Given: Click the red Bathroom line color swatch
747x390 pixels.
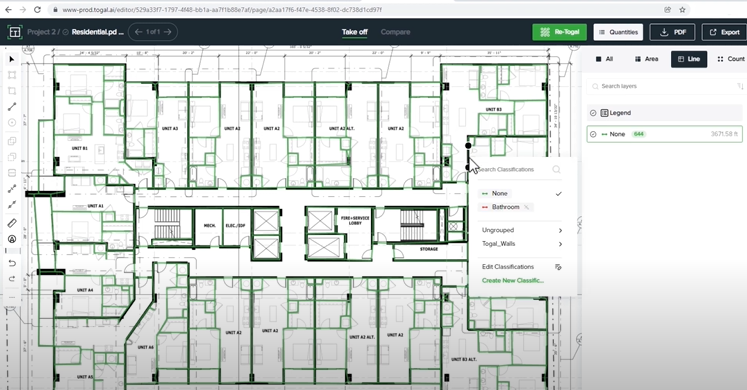Looking at the screenshot, I should (485, 207).
